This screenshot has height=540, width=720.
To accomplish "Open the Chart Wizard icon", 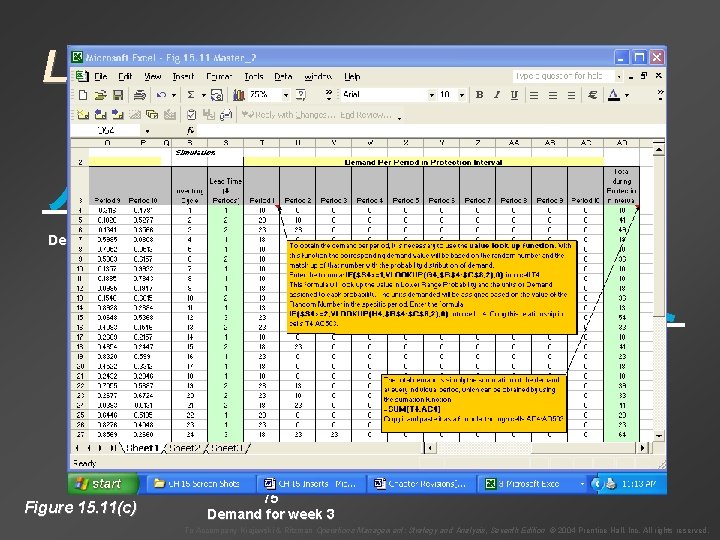I will pos(238,95).
